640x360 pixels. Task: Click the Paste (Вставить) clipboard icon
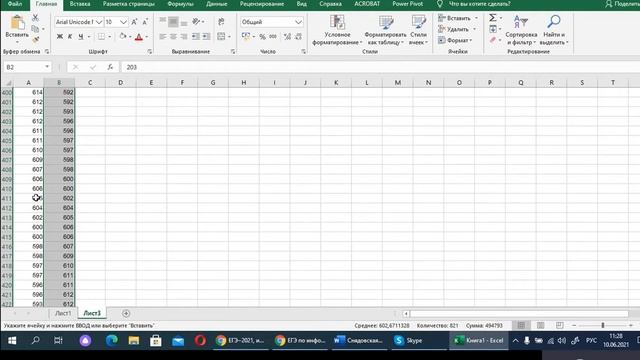pyautogui.click(x=17, y=22)
